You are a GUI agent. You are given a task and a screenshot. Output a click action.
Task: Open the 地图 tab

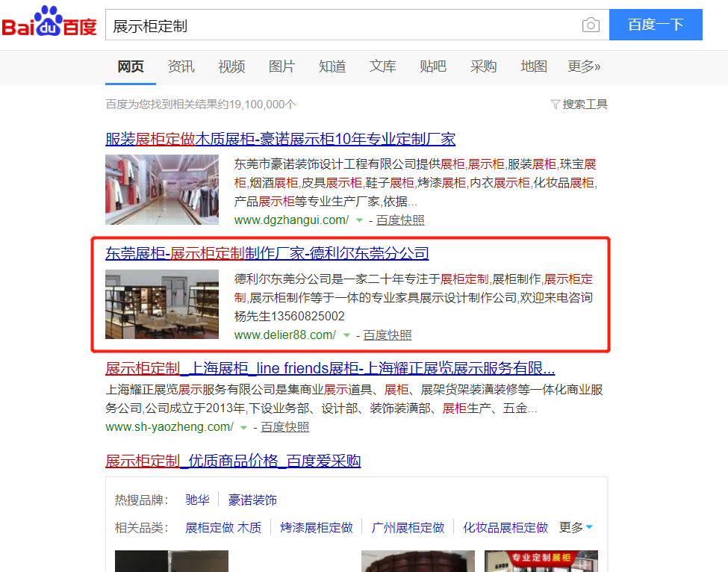(533, 66)
